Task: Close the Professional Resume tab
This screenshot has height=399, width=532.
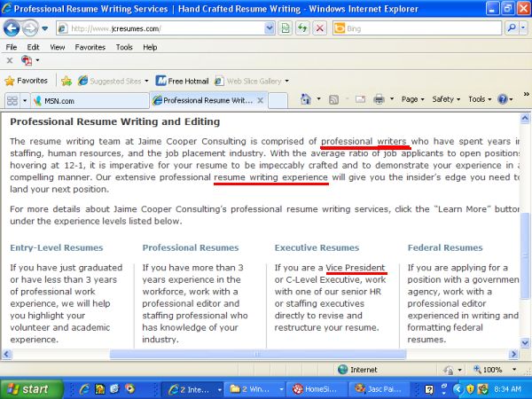Action: (260, 100)
